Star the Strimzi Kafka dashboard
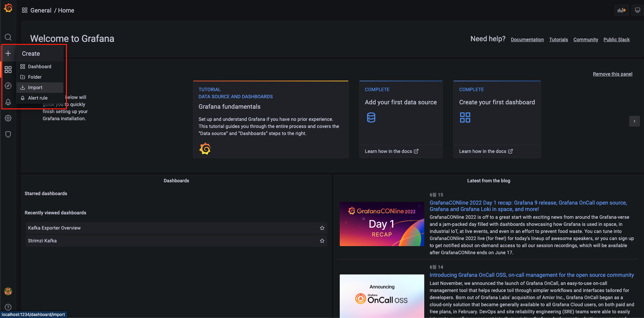This screenshot has width=644, height=318. tap(322, 241)
